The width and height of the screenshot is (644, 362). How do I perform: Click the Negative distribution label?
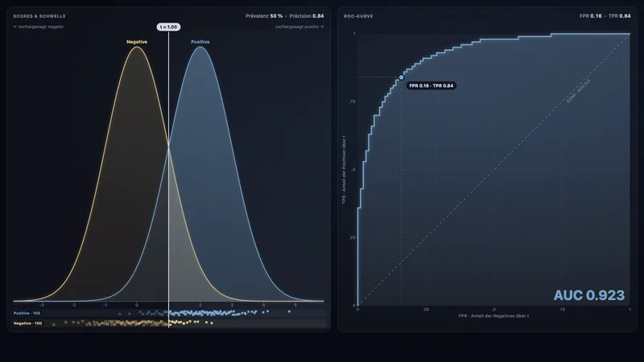point(137,42)
